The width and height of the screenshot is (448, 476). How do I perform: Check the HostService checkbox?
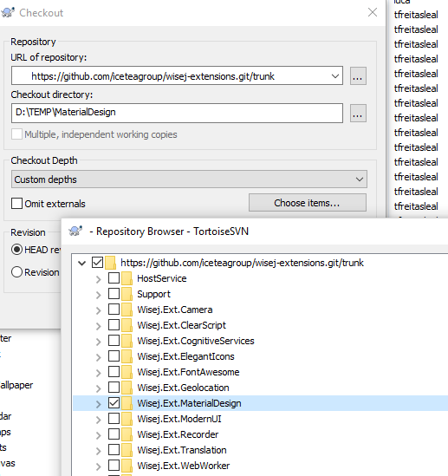click(x=114, y=278)
